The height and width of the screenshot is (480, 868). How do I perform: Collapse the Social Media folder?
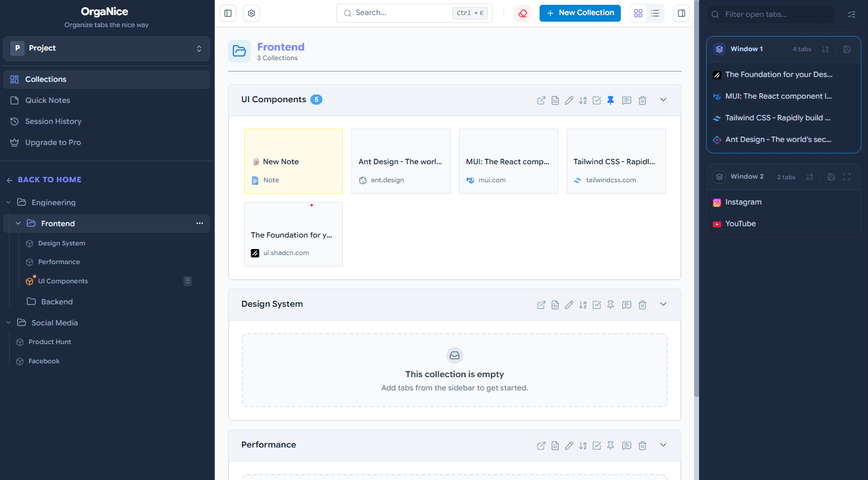pyautogui.click(x=8, y=322)
